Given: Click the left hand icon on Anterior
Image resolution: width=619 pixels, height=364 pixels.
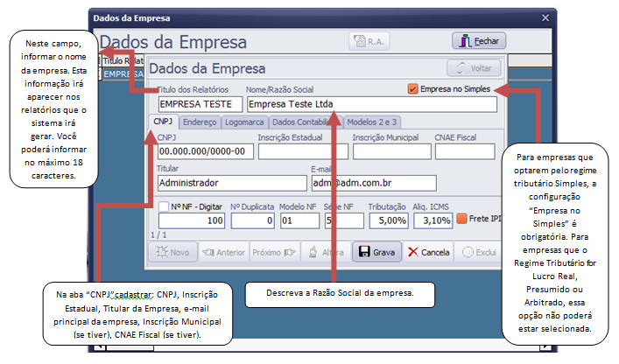Looking at the screenshot, I should pyautogui.click(x=208, y=252).
